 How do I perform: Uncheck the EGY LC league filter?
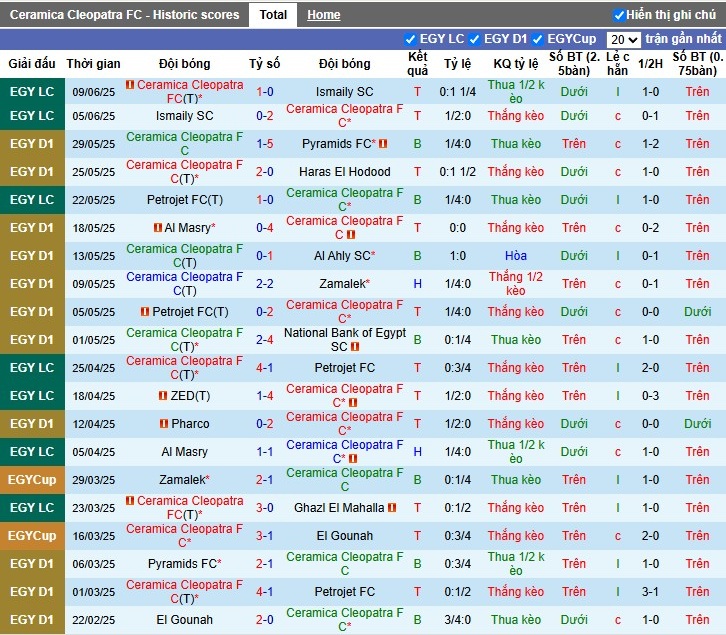410,39
